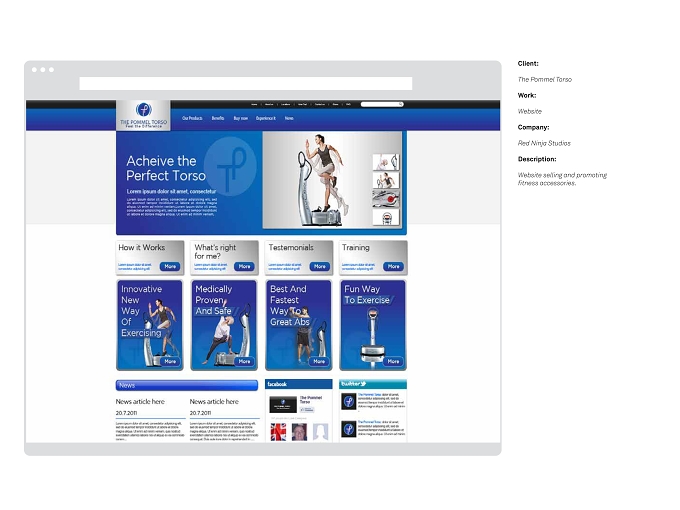Click More button under Testemonials
The width and height of the screenshot is (680, 510).
tap(320, 266)
